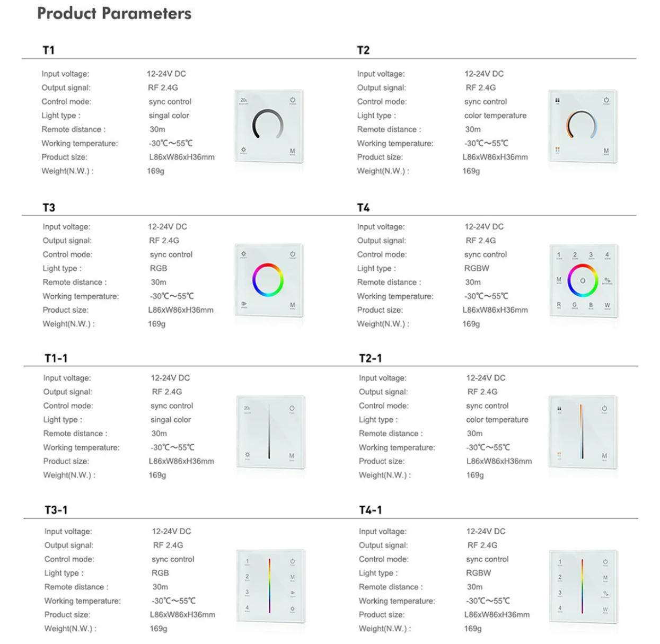Tap the brightness sun icon on T1-1 panel

coord(247,455)
